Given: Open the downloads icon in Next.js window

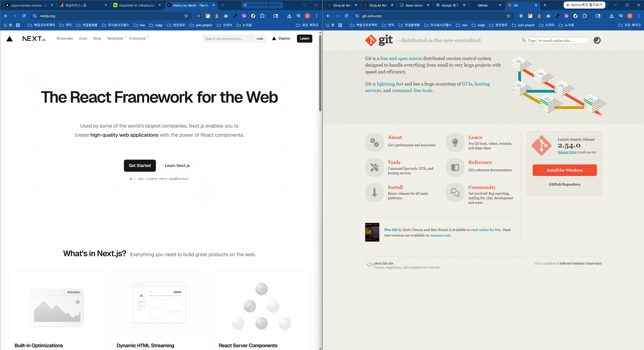Looking at the screenshot, I should coord(289,16).
